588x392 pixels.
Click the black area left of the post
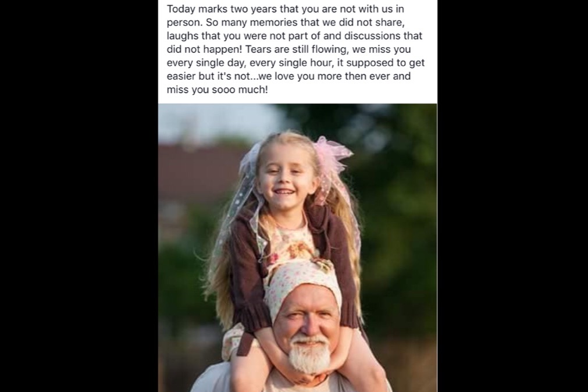pyautogui.click(x=79, y=196)
